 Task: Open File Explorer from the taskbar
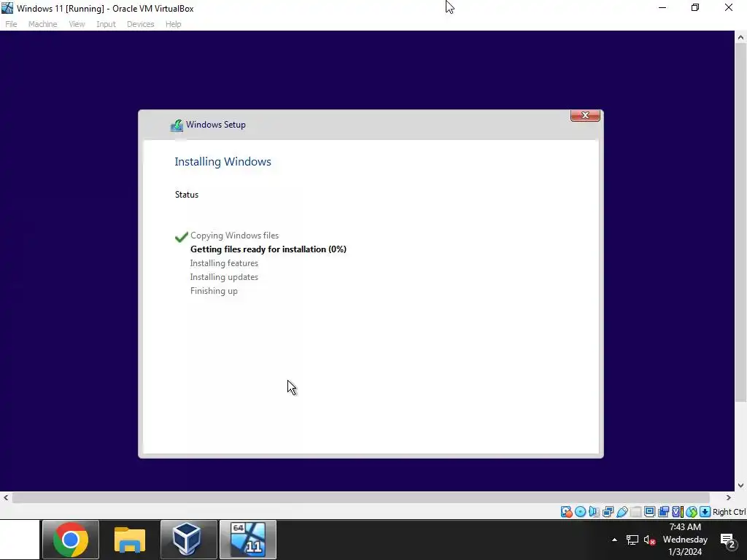[x=130, y=540]
